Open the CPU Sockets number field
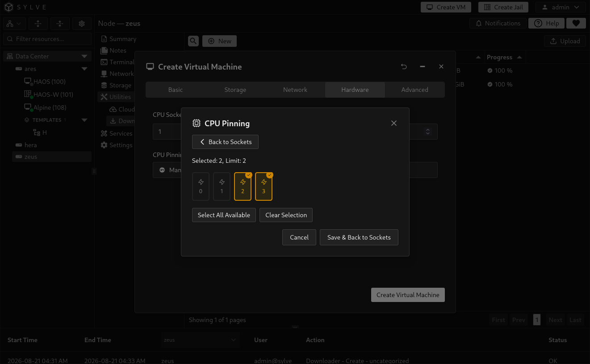This screenshot has width=590, height=364. [x=166, y=132]
